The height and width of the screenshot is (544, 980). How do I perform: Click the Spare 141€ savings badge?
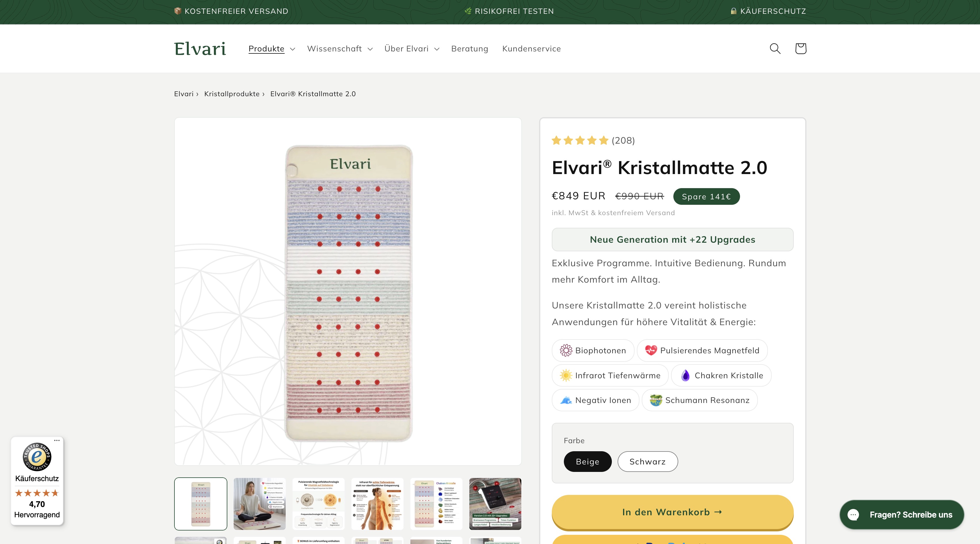(x=706, y=196)
